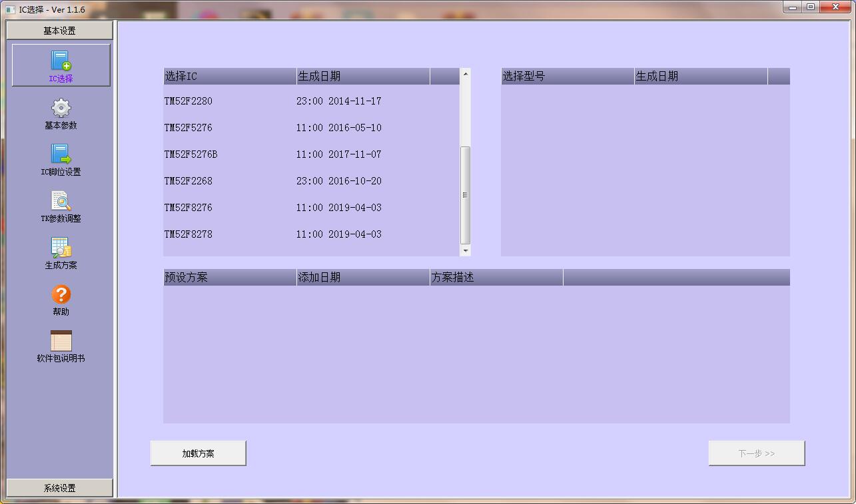Image resolution: width=856 pixels, height=504 pixels.
Task: Select TM52F8278 row
Action: click(x=311, y=234)
